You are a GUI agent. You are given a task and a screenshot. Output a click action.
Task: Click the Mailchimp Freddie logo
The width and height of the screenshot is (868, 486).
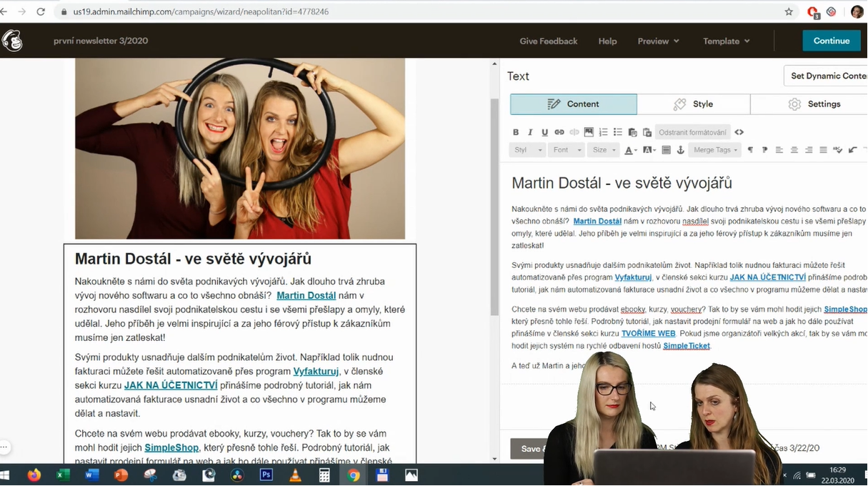(12, 41)
